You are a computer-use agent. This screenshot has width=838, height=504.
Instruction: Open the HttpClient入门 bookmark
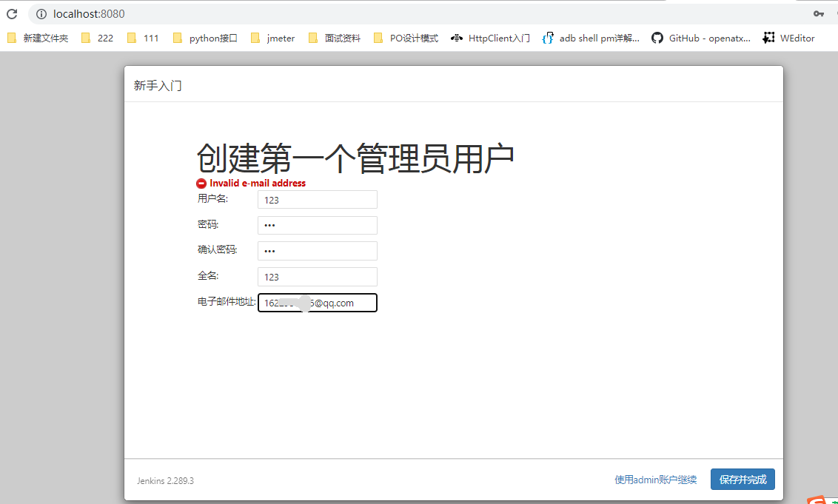[490, 38]
